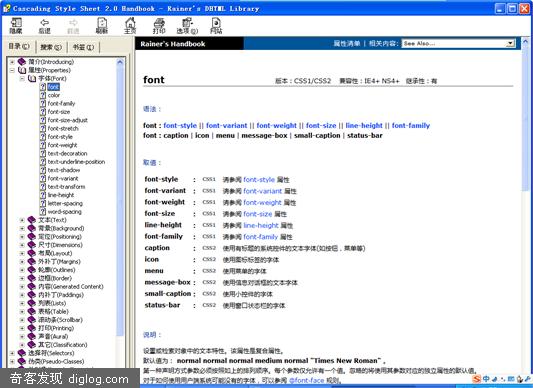
Task: Click the Background book icon
Action: click(x=32, y=228)
